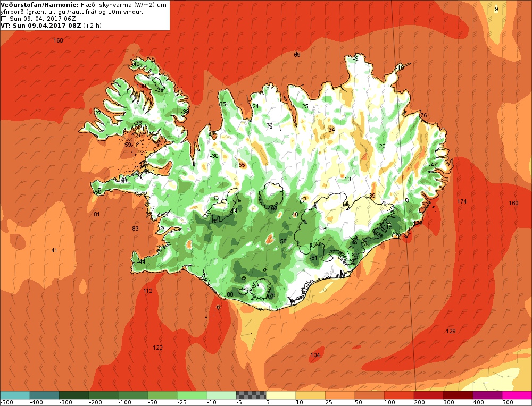Click the map value 81 west of Iceland
The height and width of the screenshot is (406, 532).
pos(97,214)
